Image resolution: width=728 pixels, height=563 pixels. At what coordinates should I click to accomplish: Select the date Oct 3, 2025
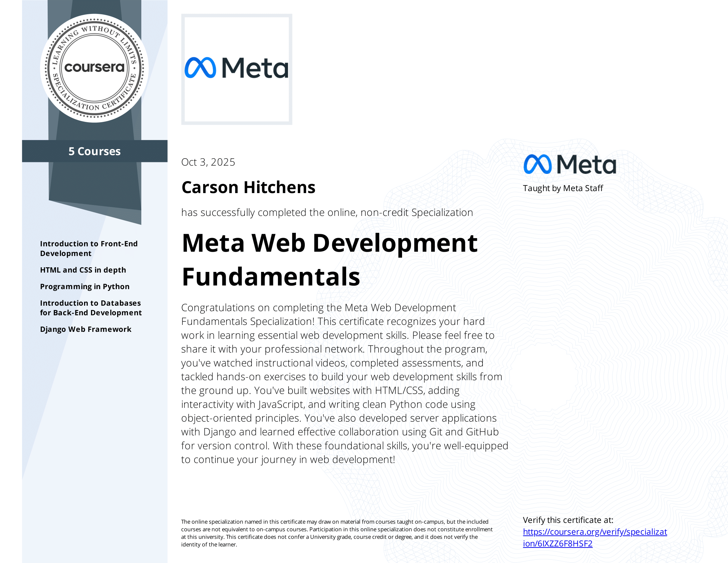click(208, 162)
